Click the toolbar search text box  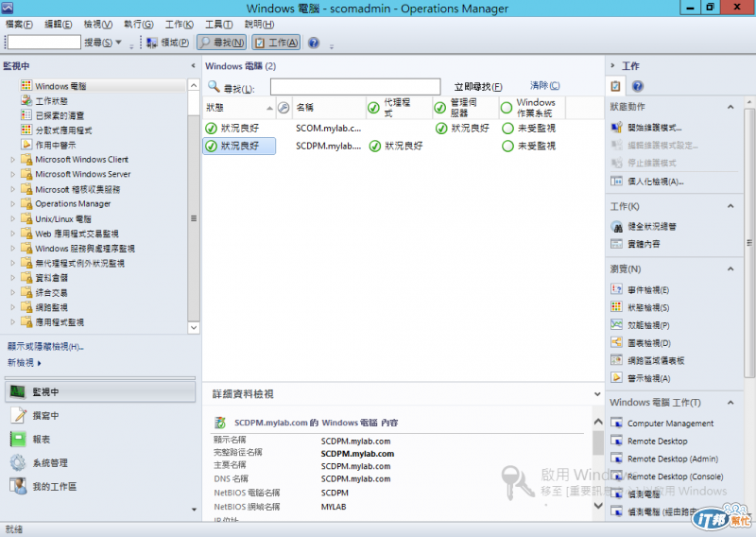(43, 43)
